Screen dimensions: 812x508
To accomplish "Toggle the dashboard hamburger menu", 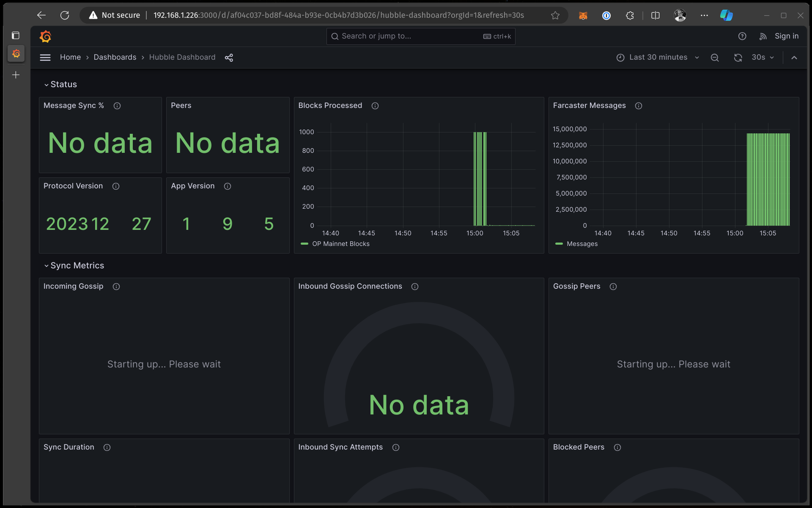I will [x=46, y=57].
